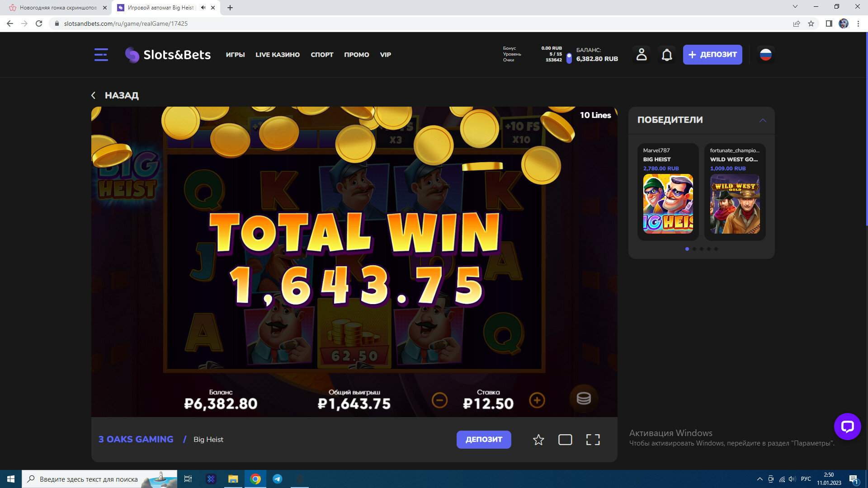
Task: Open the Live Казино menu
Action: coord(277,55)
